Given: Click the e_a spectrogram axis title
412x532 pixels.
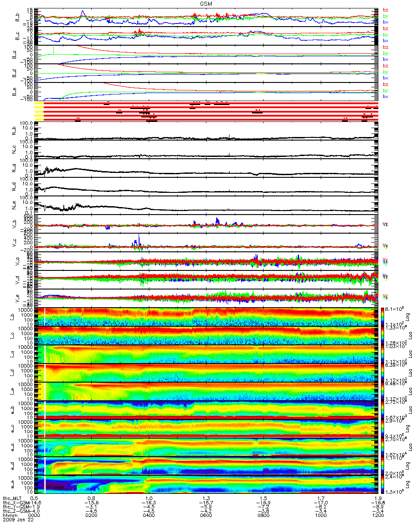Looking at the screenshot, I should pos(13,447).
